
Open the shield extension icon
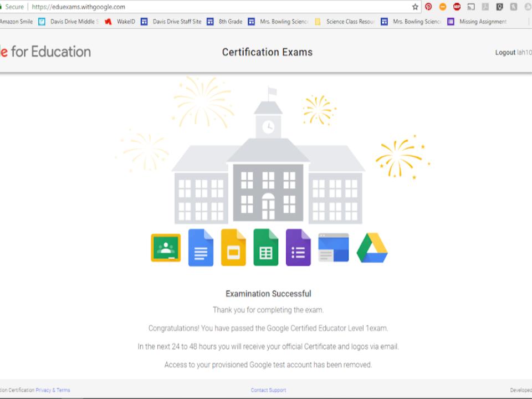pos(499,7)
